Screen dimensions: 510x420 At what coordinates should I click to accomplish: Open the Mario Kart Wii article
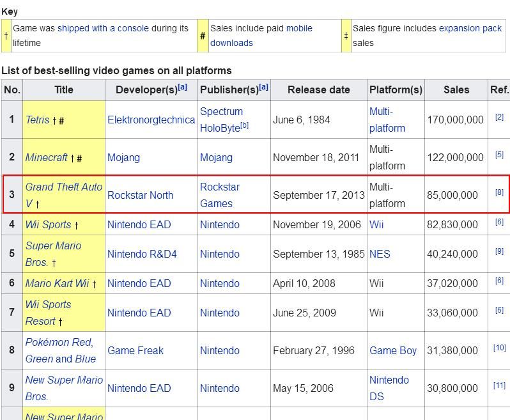click(x=57, y=283)
